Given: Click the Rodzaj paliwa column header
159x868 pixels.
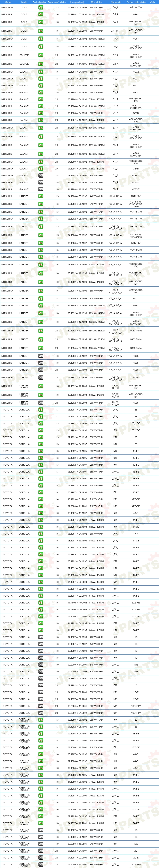Looking at the screenshot, I should (x=39, y=2).
